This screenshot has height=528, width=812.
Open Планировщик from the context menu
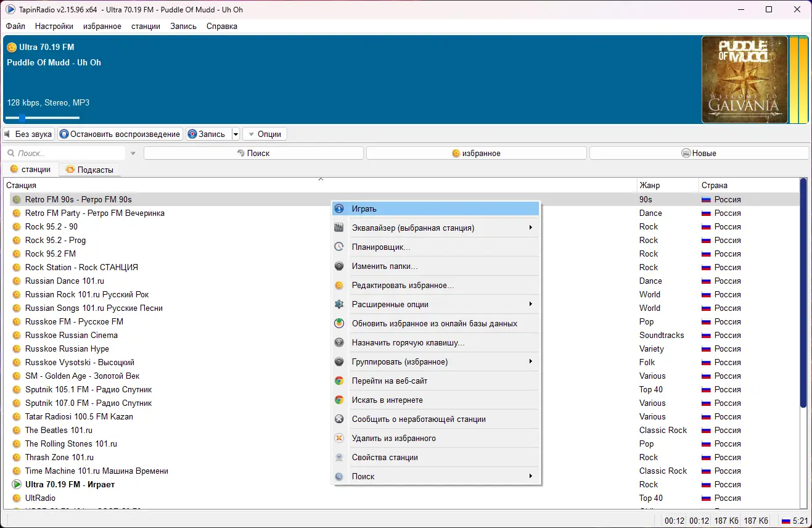[436, 247]
